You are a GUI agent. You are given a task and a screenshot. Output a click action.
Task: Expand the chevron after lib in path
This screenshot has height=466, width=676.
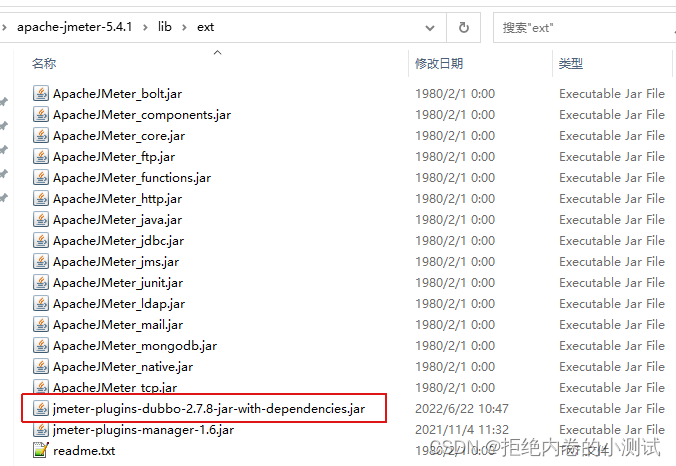click(x=184, y=28)
